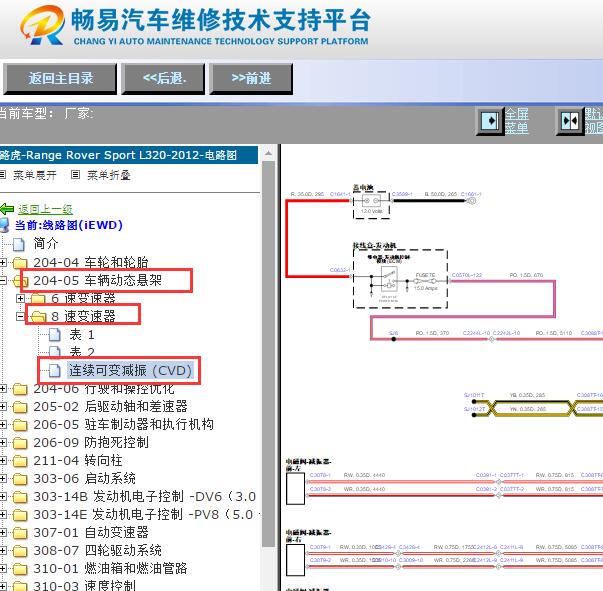The height and width of the screenshot is (591, 603).
Task: Click the green back arrow icon
Action: [7, 209]
